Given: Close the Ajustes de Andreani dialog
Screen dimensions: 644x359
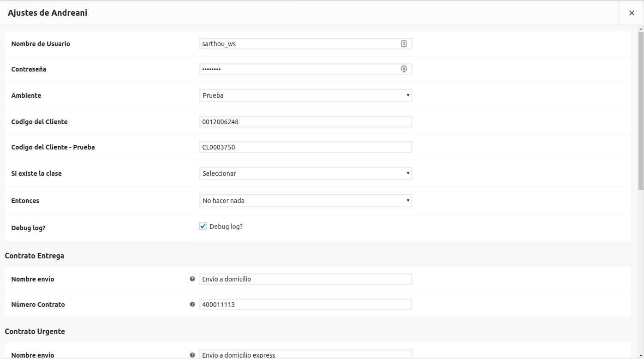Looking at the screenshot, I should click(632, 13).
